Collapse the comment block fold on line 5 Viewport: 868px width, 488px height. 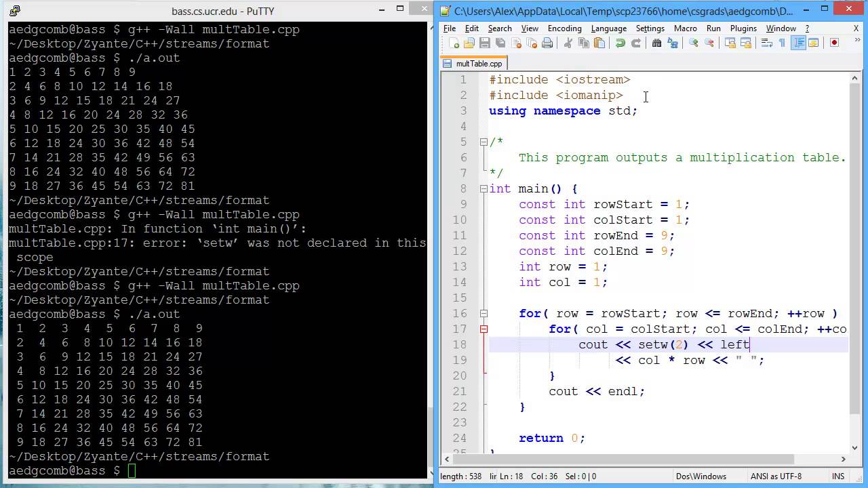[484, 142]
